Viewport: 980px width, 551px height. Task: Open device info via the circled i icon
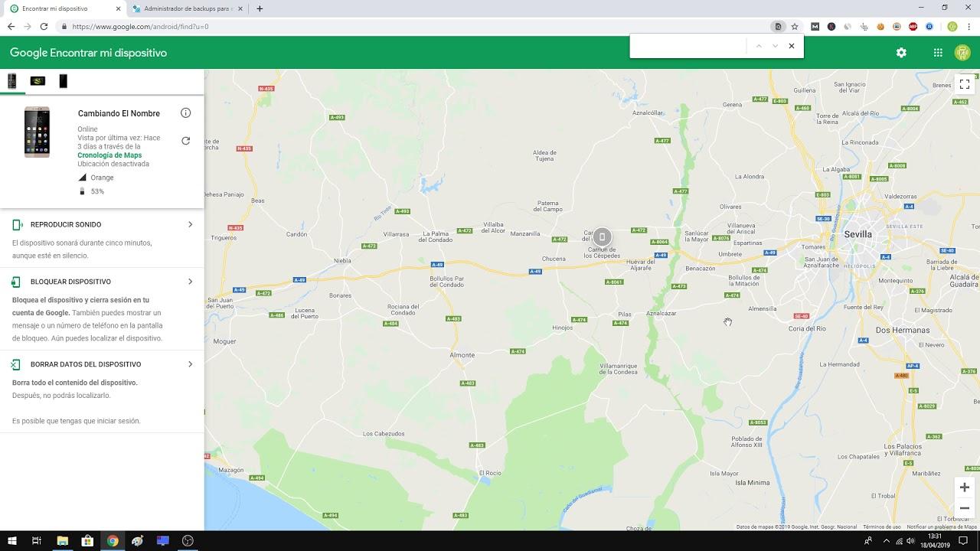185,112
